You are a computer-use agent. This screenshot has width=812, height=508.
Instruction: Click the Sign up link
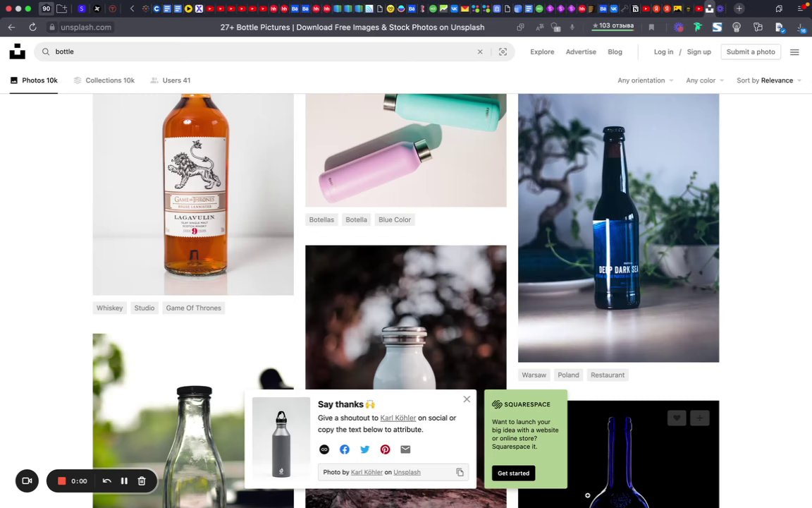click(699, 52)
